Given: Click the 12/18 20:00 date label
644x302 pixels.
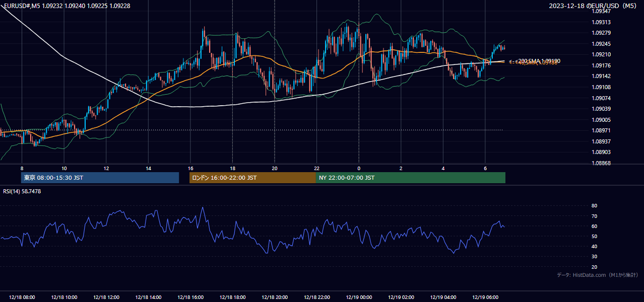Looking at the screenshot, I should point(275,297).
